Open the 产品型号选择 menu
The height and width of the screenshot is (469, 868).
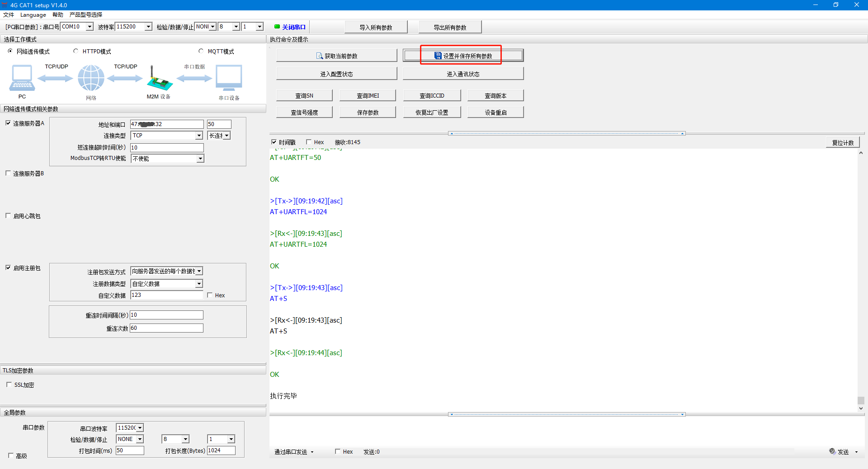[85, 14]
